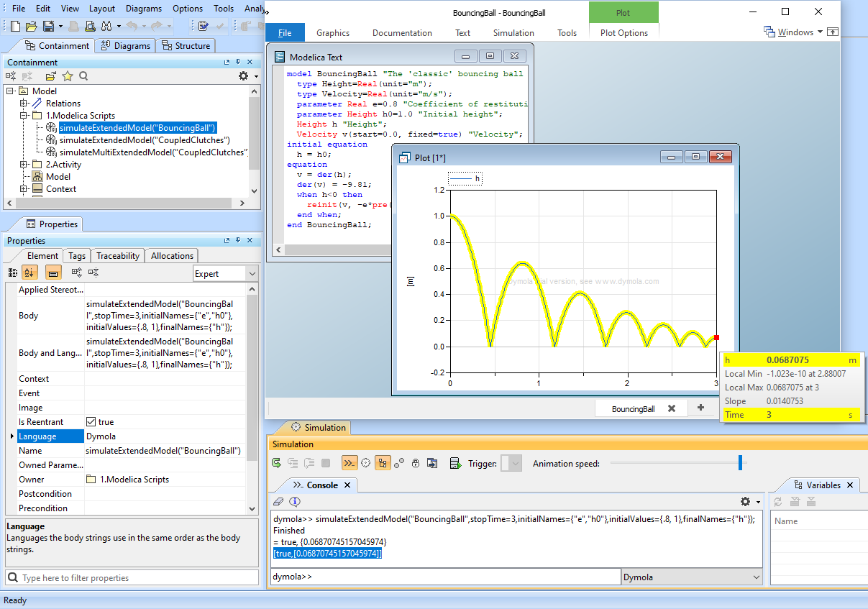Click the favorites star in Containment toolbar
Viewport: 868px width, 609px height.
68,75
